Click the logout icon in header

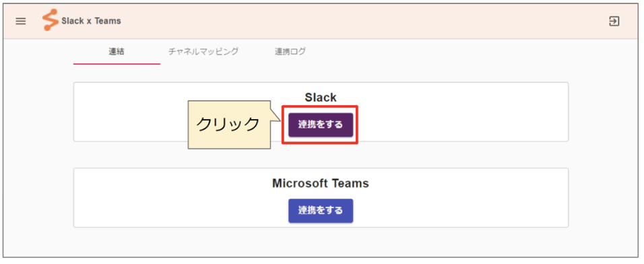[614, 22]
